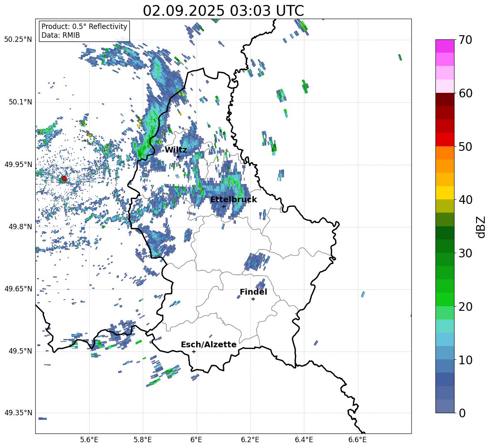Click the 49.35°N latitude label
The width and height of the screenshot is (491, 448).
pos(18,413)
